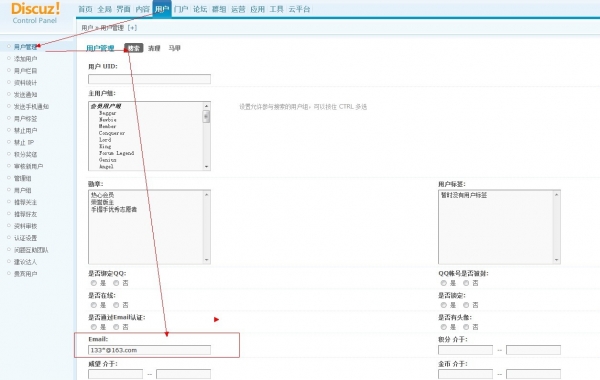Open 禁止用户 in the left sidebar

[25, 130]
